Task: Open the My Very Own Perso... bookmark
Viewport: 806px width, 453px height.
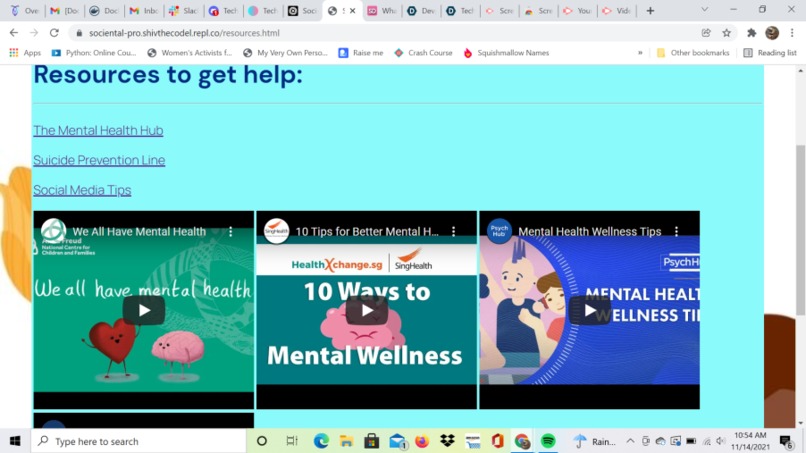Action: tap(285, 52)
